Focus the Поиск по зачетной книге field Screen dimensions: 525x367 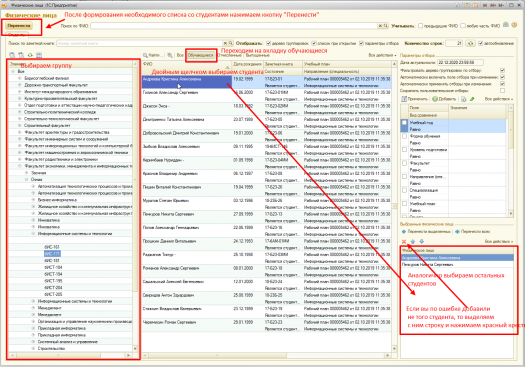point(139,43)
